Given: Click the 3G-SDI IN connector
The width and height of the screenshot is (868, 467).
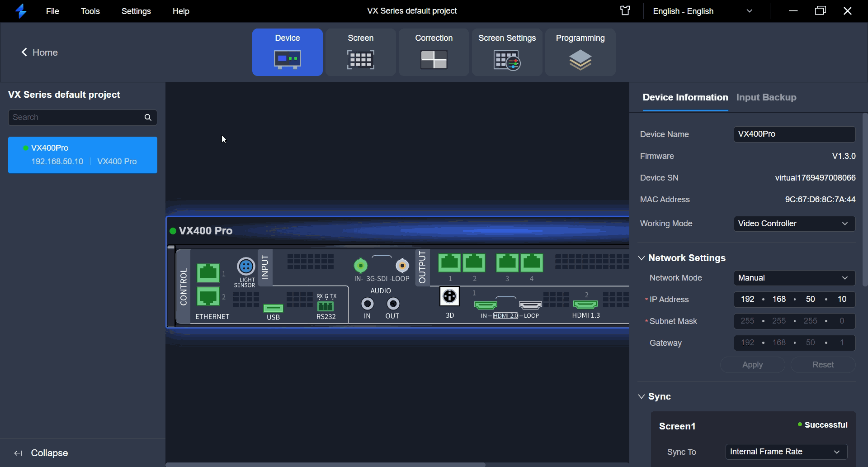Looking at the screenshot, I should (x=360, y=265).
